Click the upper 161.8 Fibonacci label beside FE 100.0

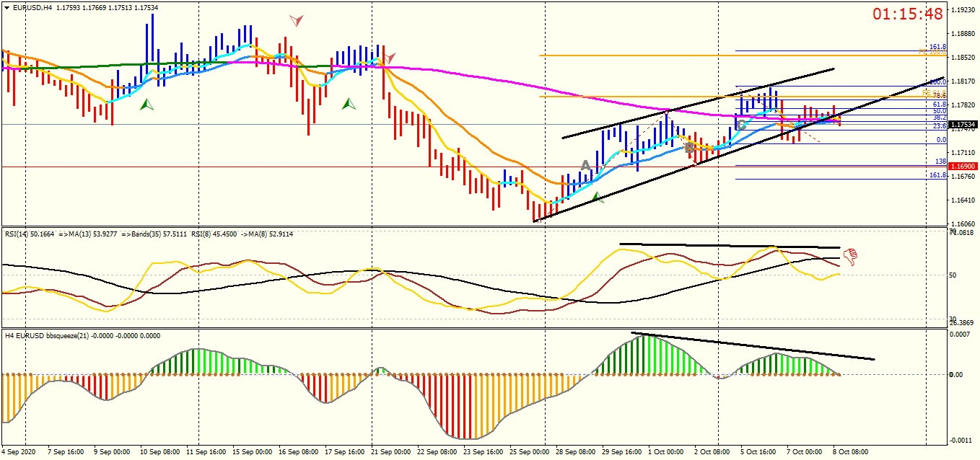click(938, 46)
